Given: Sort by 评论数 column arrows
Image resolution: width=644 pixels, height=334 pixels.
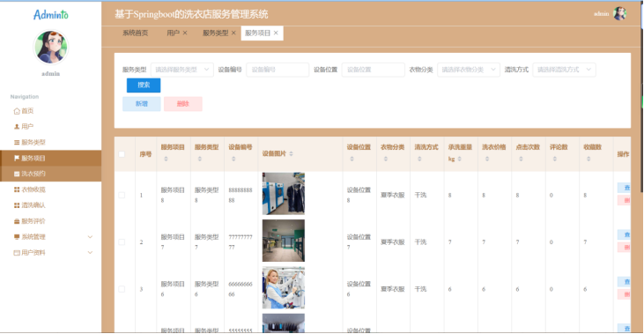Looking at the screenshot, I should coord(554,159).
